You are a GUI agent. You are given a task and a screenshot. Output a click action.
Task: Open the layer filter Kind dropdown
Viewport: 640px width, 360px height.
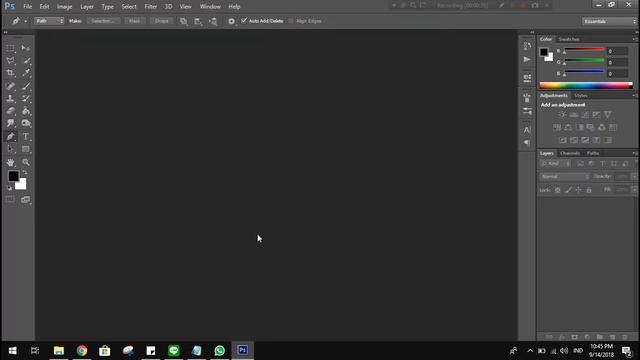(556, 164)
